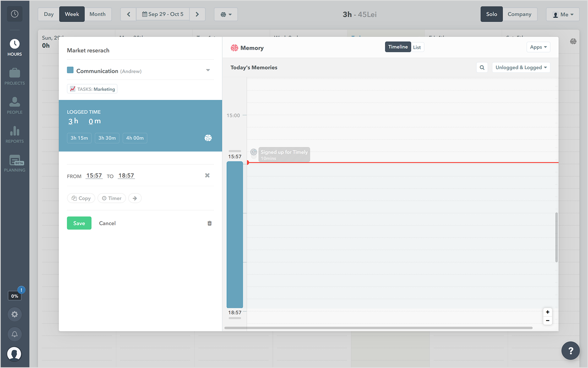Image resolution: width=588 pixels, height=368 pixels.
Task: Click the Memory brain icon on the Logged Time card
Action: tap(208, 138)
